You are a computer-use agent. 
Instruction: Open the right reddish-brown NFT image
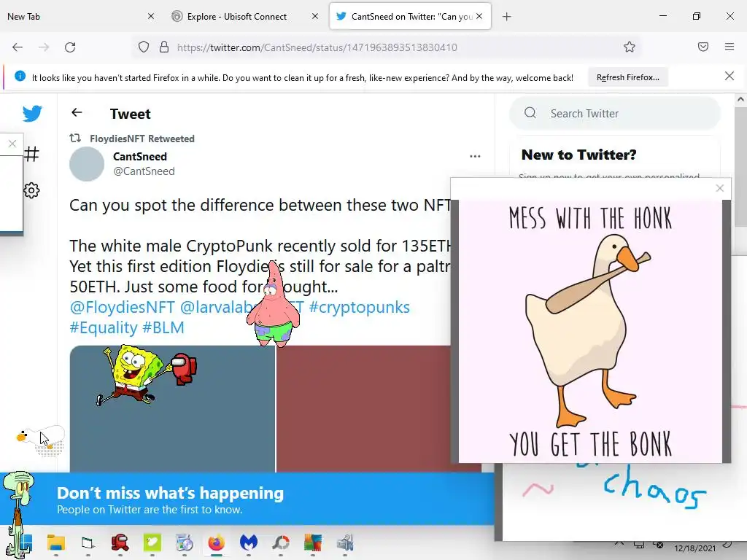click(363, 408)
